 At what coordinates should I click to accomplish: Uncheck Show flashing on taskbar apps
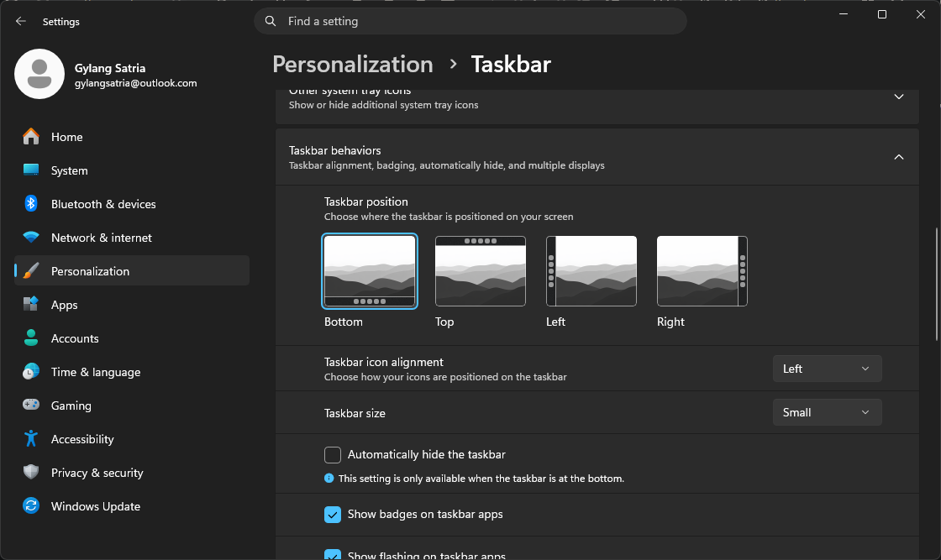click(x=333, y=555)
